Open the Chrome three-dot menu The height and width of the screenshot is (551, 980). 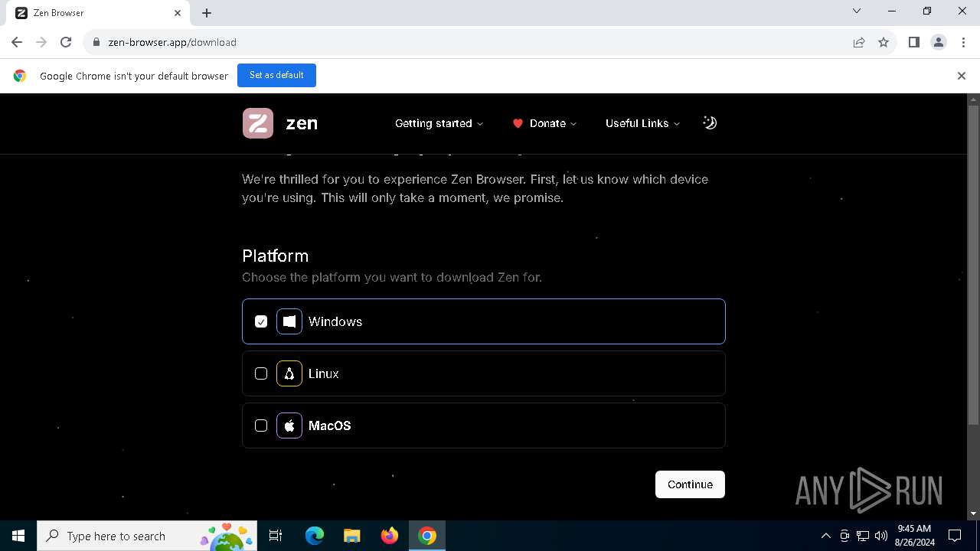click(x=962, y=42)
